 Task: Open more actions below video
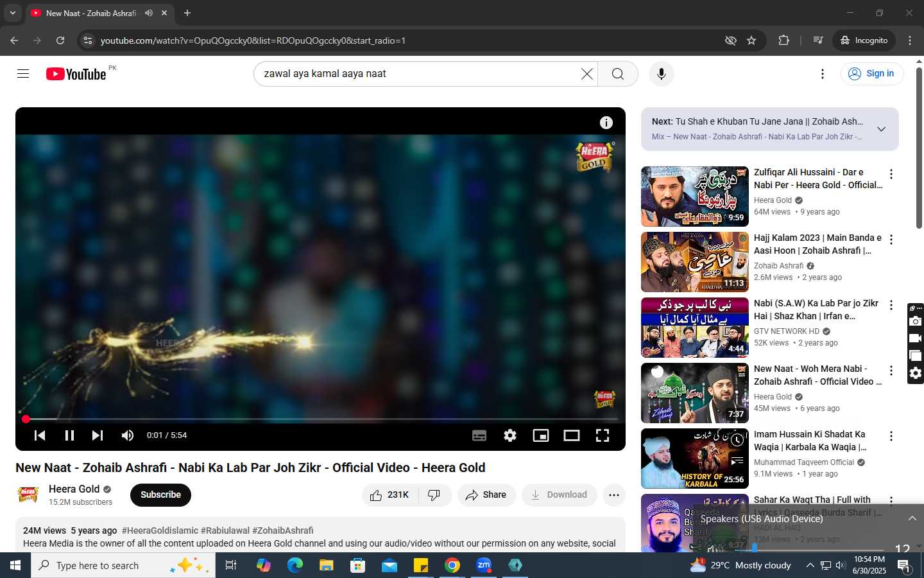[x=614, y=495]
